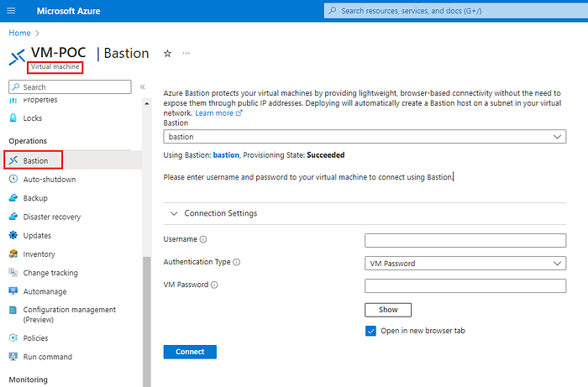The height and width of the screenshot is (387, 588).
Task: Go to Backup menu item
Action: click(x=35, y=198)
